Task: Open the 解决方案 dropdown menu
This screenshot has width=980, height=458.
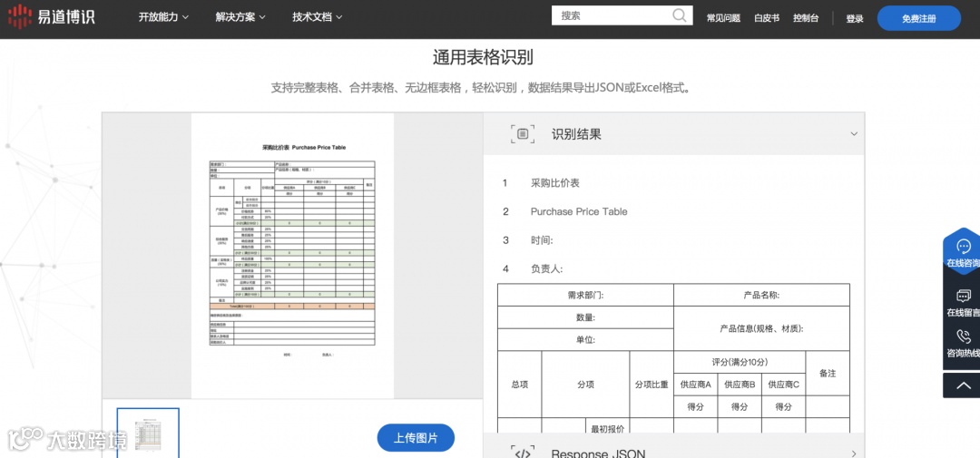Action: coord(240,17)
